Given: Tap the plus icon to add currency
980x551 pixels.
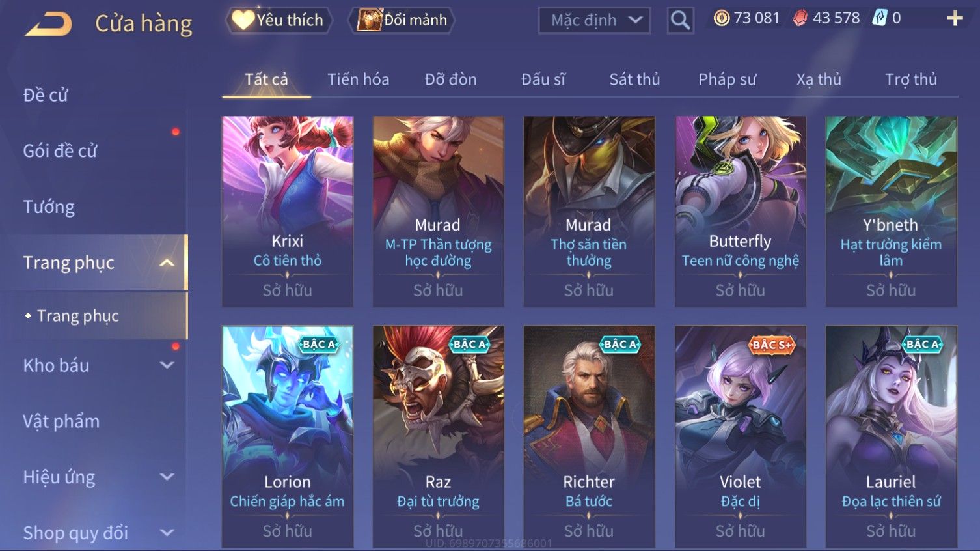Looking at the screenshot, I should (955, 18).
